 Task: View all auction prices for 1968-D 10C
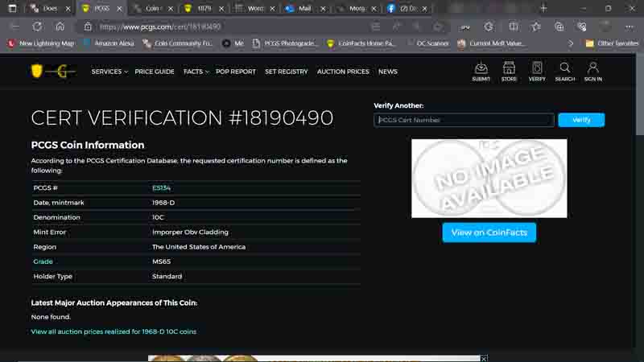click(114, 331)
